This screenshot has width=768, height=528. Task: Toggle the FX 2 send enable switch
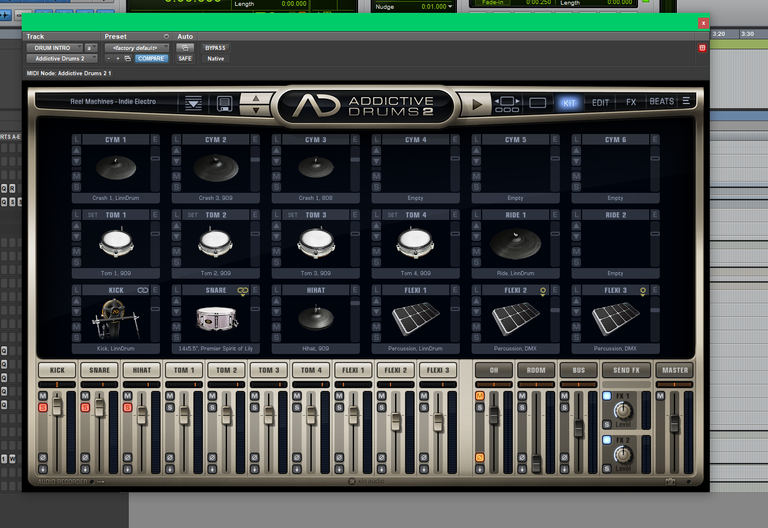[x=607, y=440]
